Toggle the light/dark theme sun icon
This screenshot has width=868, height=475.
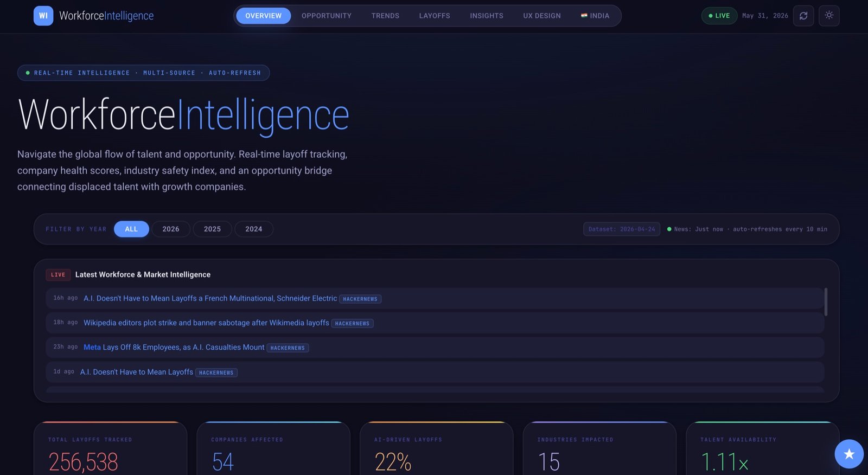[x=829, y=16]
